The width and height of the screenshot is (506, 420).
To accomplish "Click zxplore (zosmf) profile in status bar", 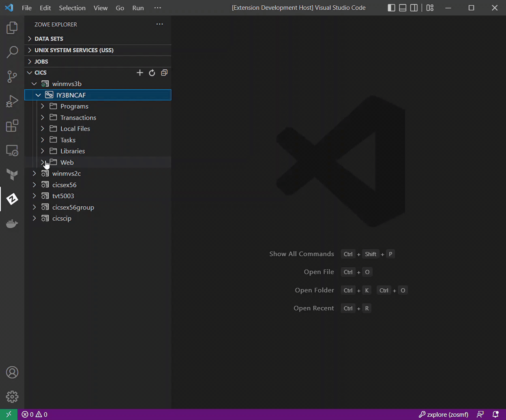I will 444,414.
